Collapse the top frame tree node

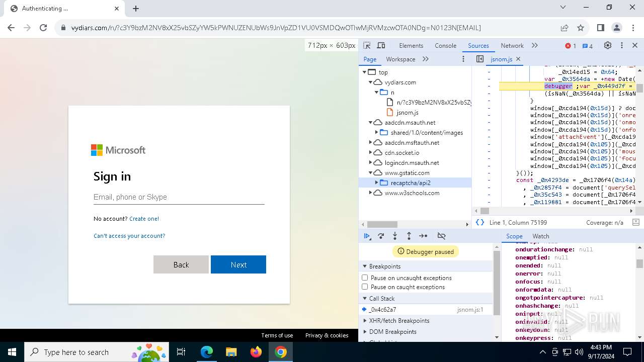click(x=364, y=72)
